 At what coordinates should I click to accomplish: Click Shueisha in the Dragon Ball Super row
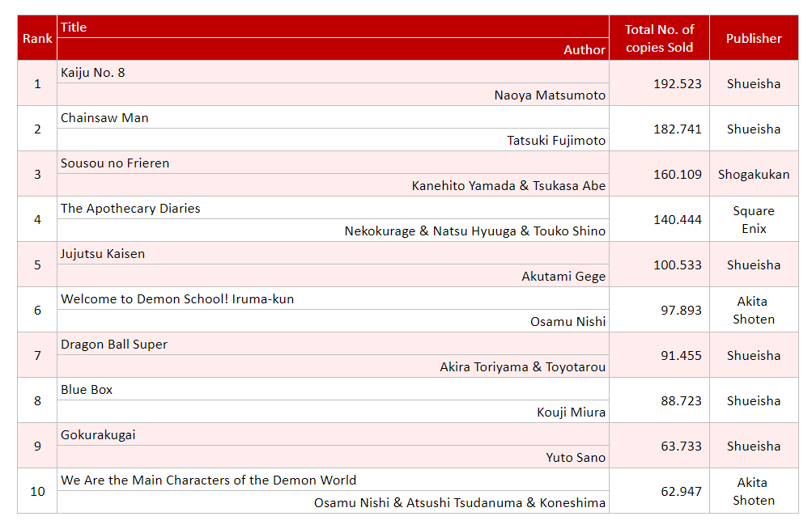[x=754, y=356]
